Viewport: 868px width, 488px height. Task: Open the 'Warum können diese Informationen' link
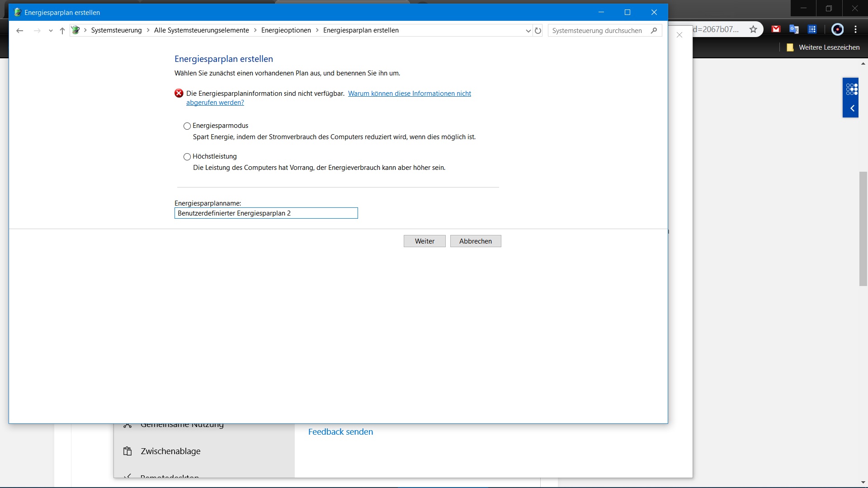pyautogui.click(x=409, y=94)
